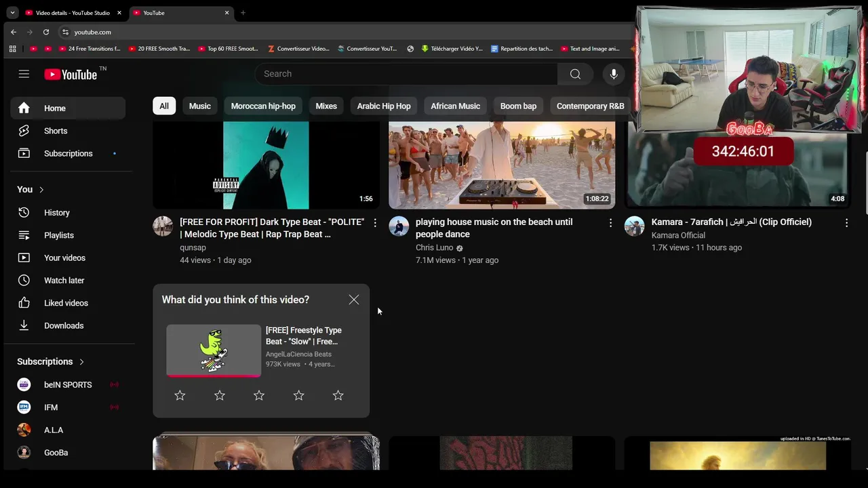Open Kamara 7arafich Clip Officiel title
The height and width of the screenshot is (488, 868).
coord(732,222)
